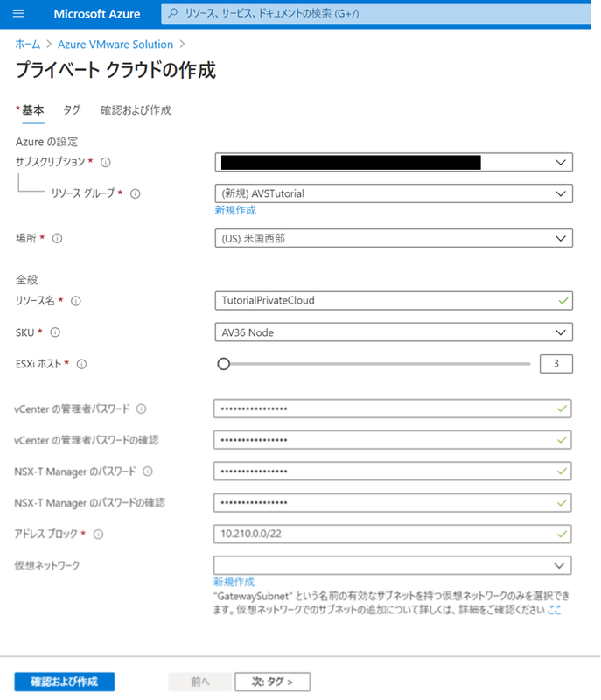Go to Azure VMware Solution breadcrumb
Image resolution: width=601 pixels, height=700 pixels.
(x=115, y=45)
